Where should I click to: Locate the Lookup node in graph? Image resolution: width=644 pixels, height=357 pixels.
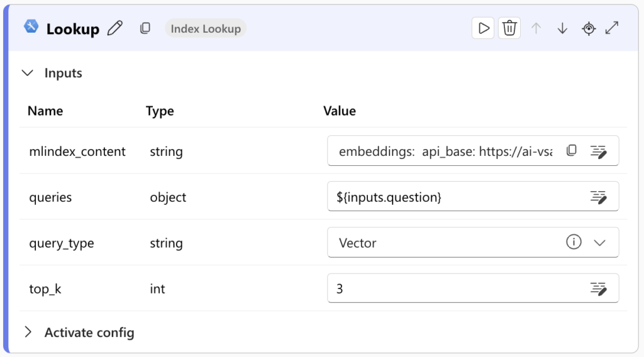click(x=589, y=28)
